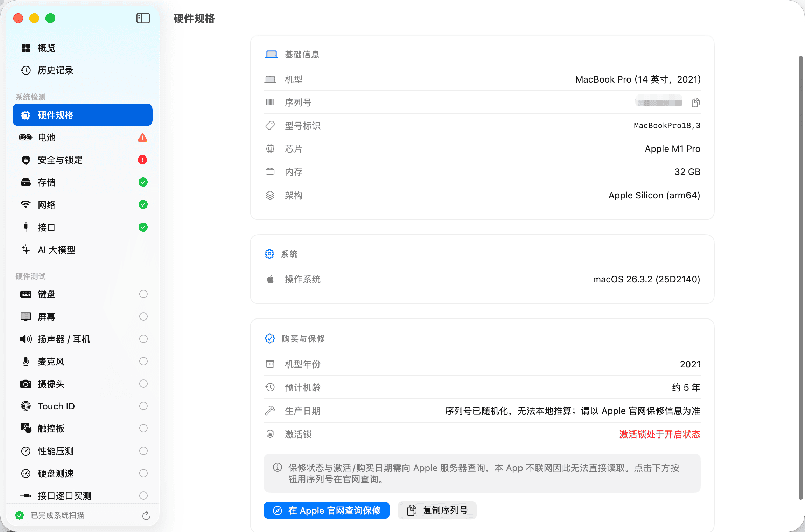The width and height of the screenshot is (805, 532).
Task: Click the status circle for Touch ID
Action: pos(143,406)
